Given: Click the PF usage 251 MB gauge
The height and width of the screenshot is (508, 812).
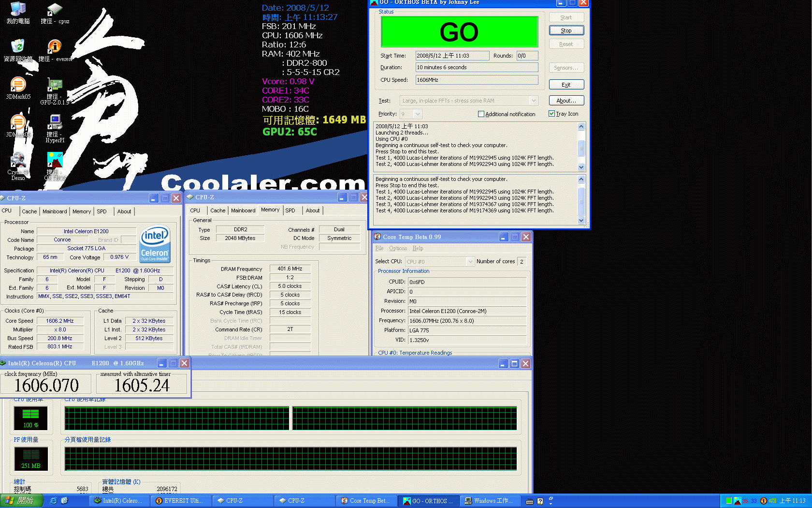Looking at the screenshot, I should coord(30,459).
